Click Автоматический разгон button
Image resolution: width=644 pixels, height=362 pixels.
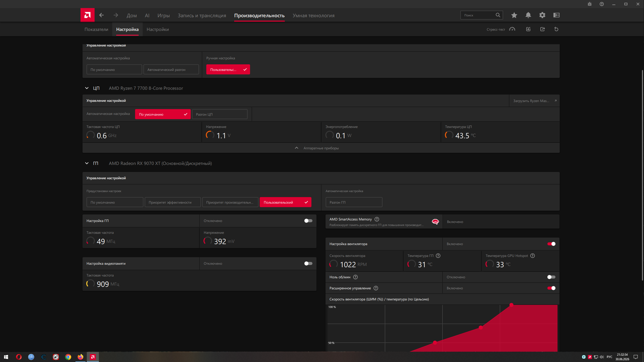[171, 69]
